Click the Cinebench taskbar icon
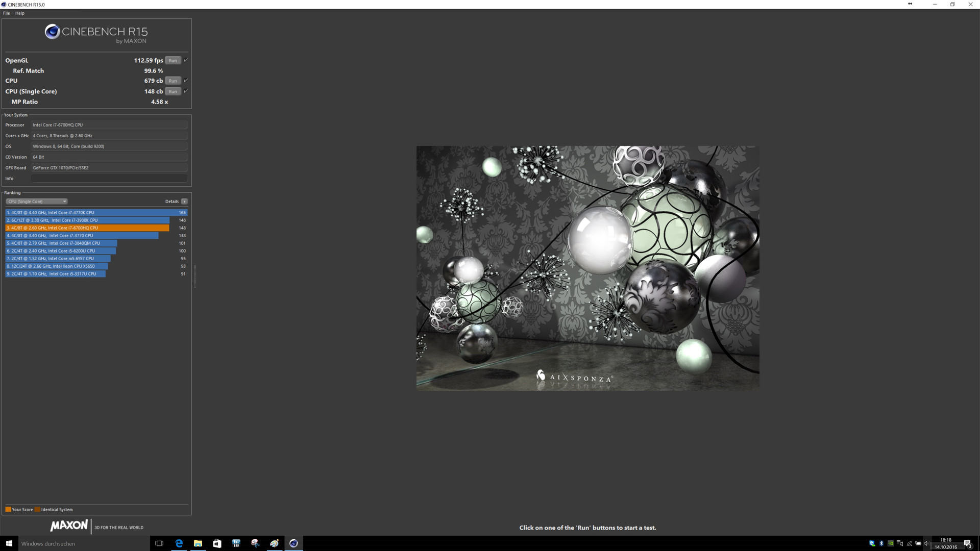This screenshot has width=980, height=551. [293, 543]
